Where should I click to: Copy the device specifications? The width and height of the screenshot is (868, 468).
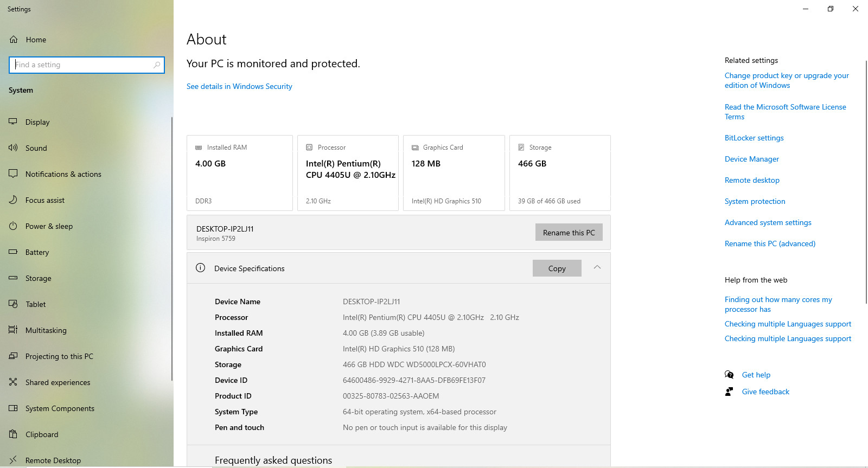pyautogui.click(x=557, y=268)
